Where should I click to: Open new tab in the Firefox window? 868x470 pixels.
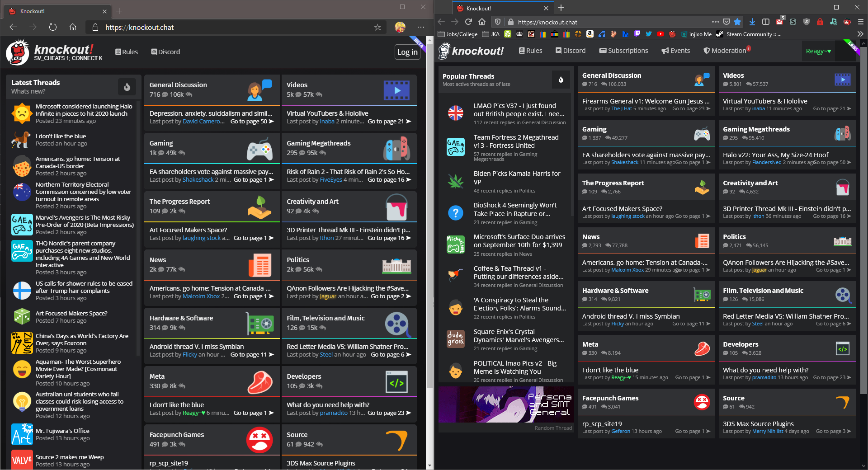[x=561, y=8]
